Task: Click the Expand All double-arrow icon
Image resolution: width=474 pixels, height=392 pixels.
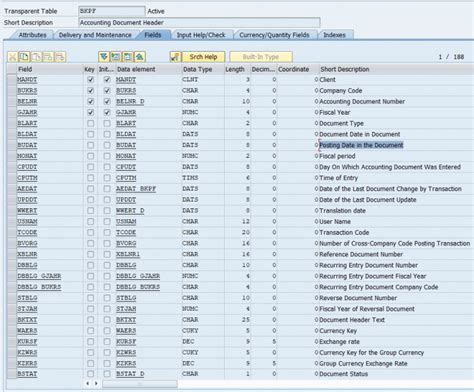Action: [x=104, y=57]
